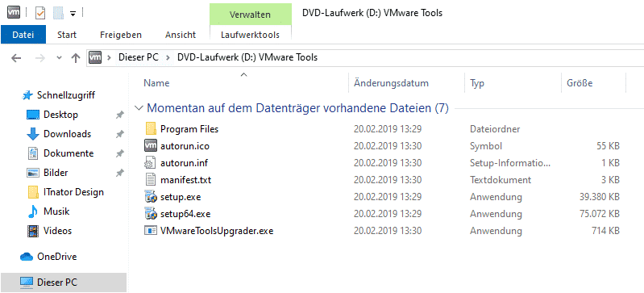Expand the chevron after Dieser PC breadcrumb
This screenshot has width=644, height=293.
[168, 57]
